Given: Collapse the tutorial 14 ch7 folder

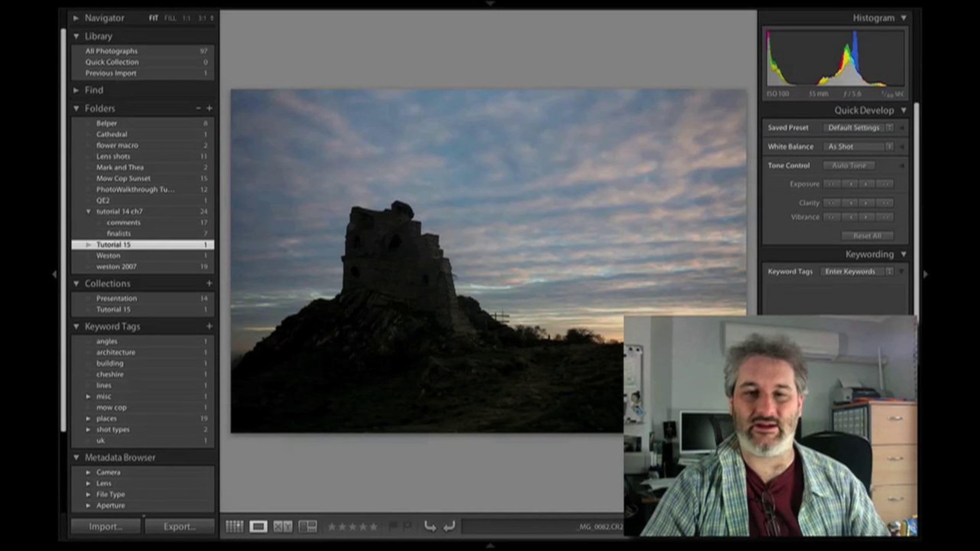Looking at the screenshot, I should [88, 211].
